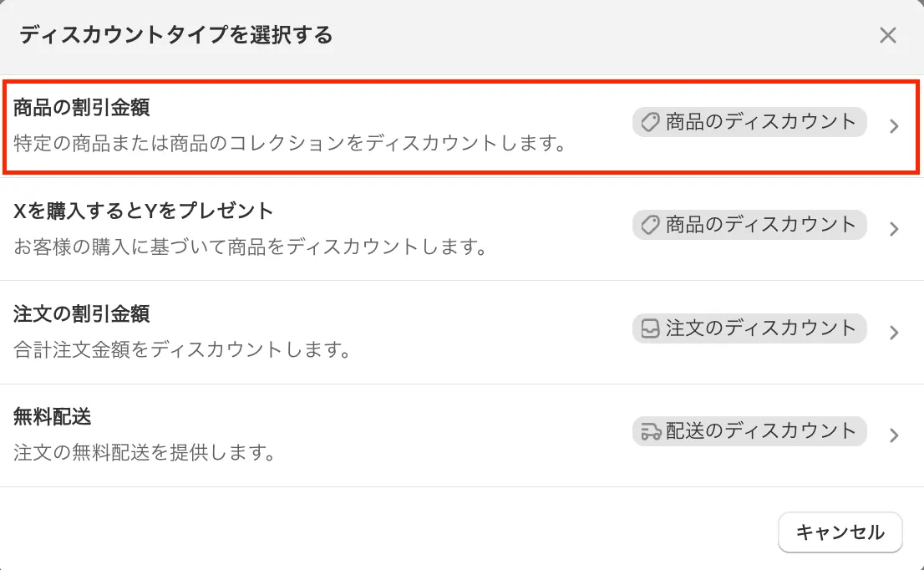Click the order inbox icon beside 注文のディスカウント
Viewport: 924px width, 570px height.
click(x=650, y=328)
